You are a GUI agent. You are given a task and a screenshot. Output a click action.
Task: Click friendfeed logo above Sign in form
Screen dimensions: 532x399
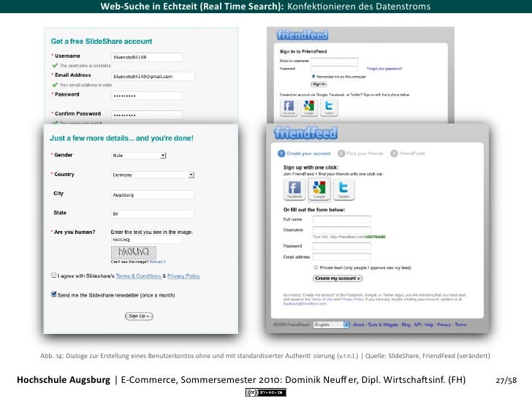coord(303,35)
